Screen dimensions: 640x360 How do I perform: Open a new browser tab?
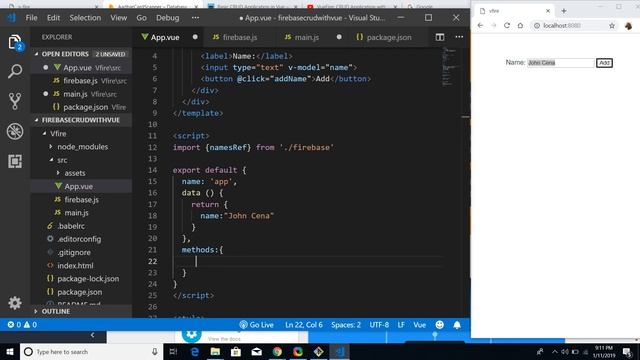point(564,11)
